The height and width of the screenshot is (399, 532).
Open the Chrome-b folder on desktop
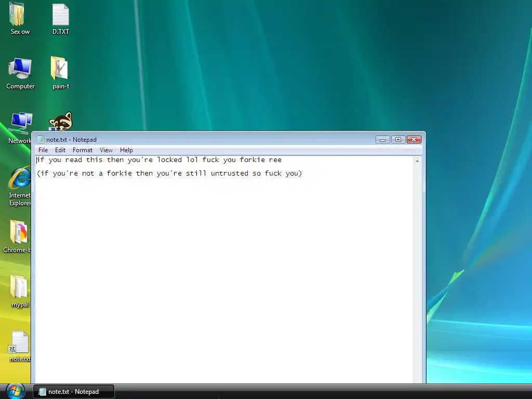(x=17, y=236)
